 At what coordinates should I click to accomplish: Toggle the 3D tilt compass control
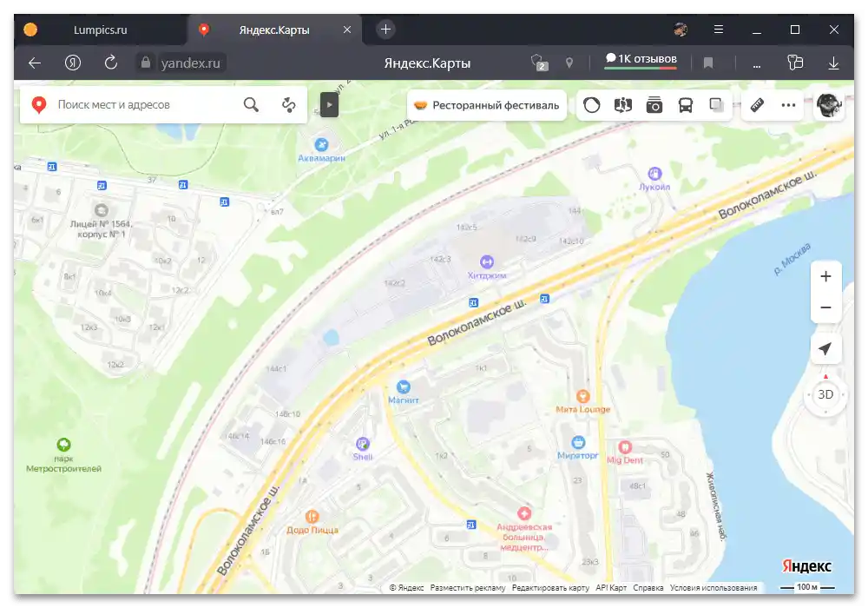pos(825,394)
